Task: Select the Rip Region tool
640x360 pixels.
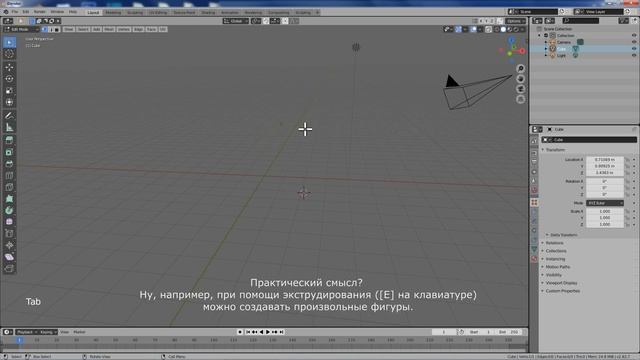Action: click(9, 269)
